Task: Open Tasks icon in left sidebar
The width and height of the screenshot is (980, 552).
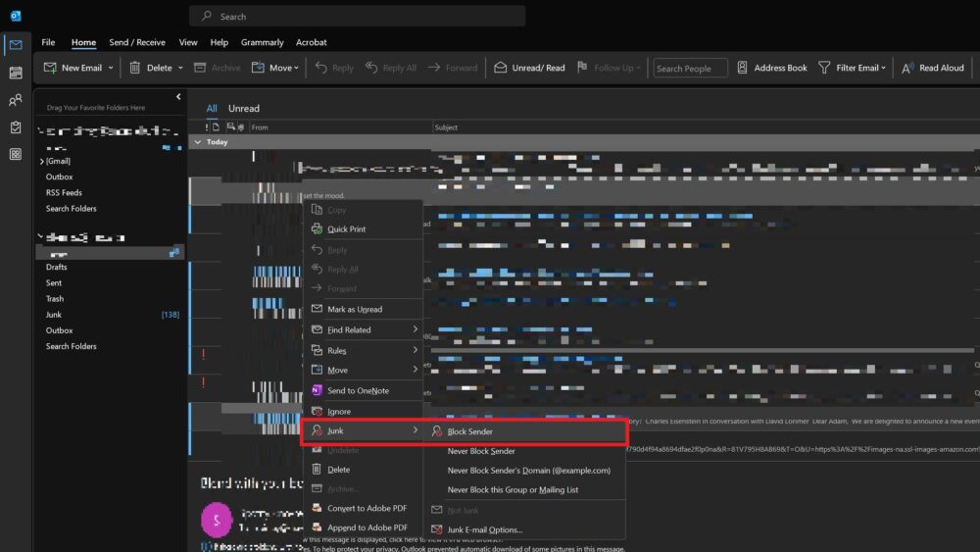Action: [x=16, y=127]
